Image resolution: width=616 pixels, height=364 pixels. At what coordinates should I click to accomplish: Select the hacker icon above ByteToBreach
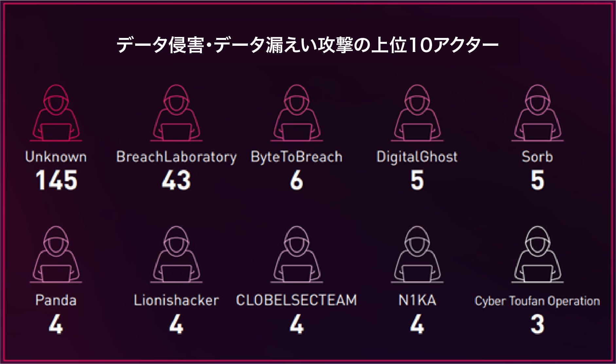point(297,113)
